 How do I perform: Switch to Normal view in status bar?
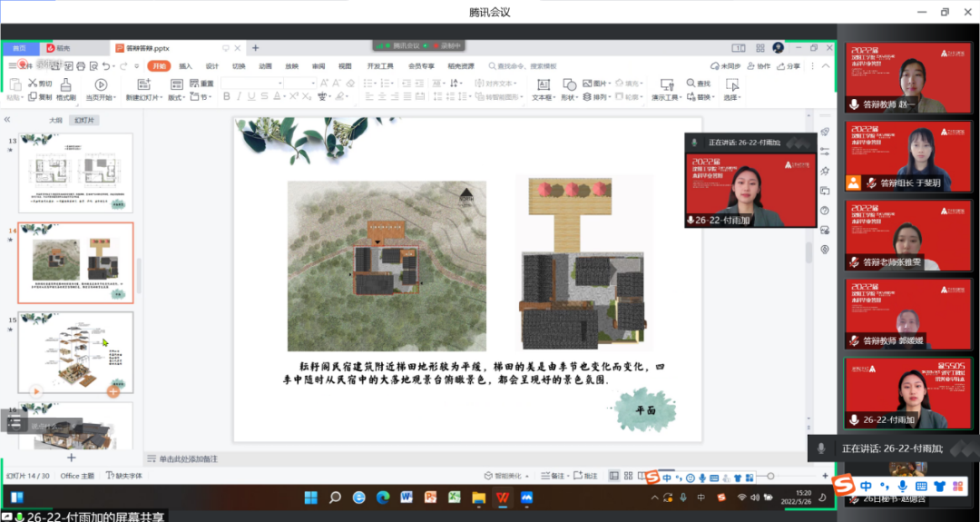coord(613,476)
